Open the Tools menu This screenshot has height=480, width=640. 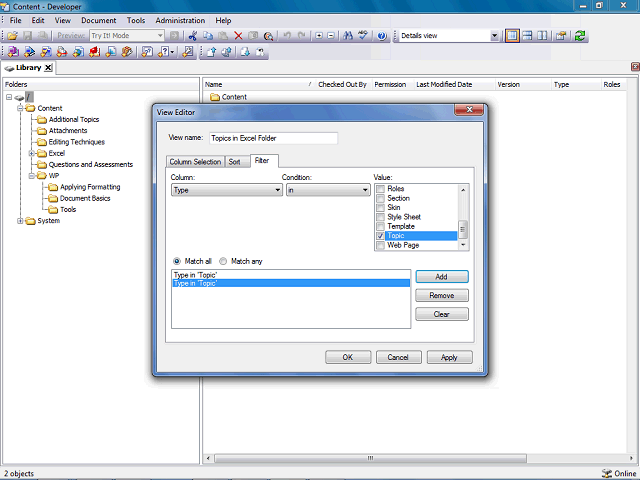(x=136, y=20)
